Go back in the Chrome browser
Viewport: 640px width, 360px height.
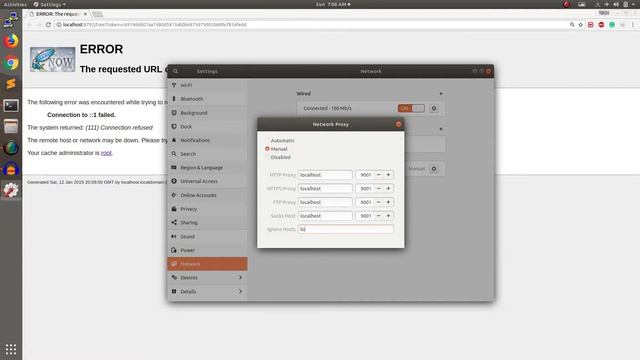[x=29, y=24]
